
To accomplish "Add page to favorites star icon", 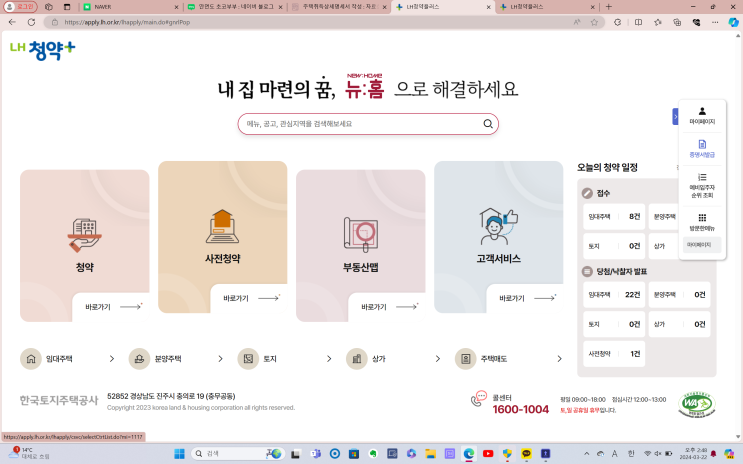I will pyautogui.click(x=594, y=22).
